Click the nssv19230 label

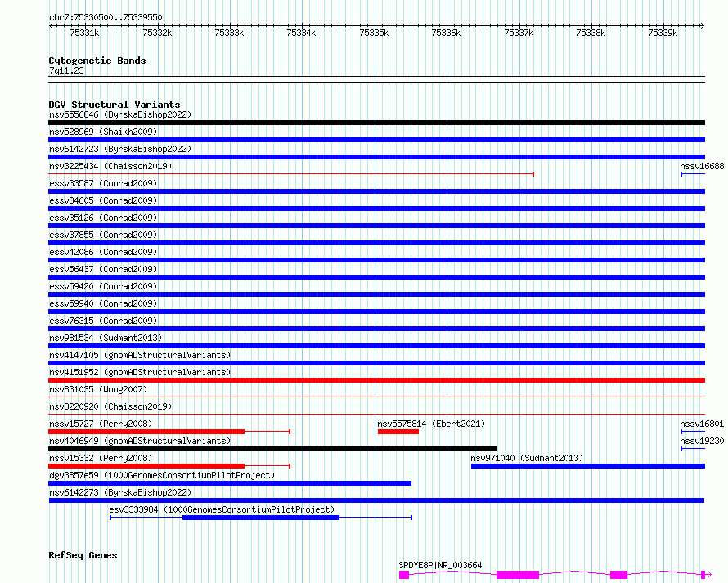(702, 441)
